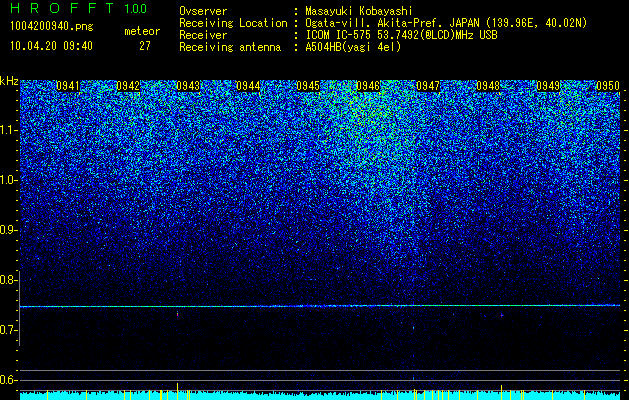
Task: Select the file name 1004200940.png
Action: point(52,26)
